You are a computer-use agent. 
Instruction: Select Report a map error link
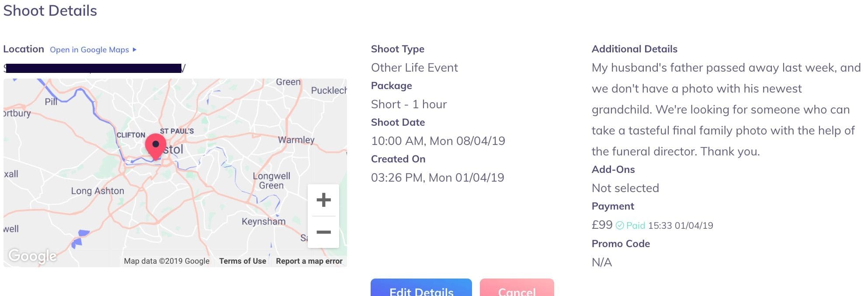pos(309,261)
